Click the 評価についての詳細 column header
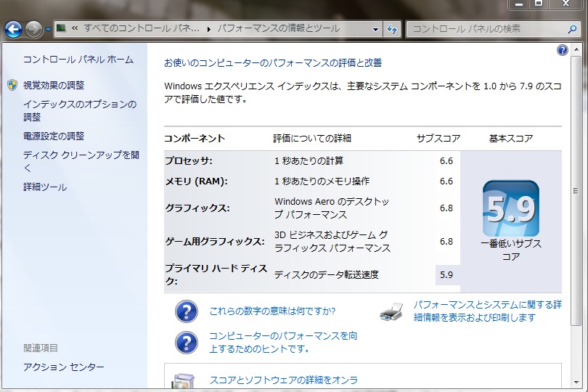 coord(312,139)
